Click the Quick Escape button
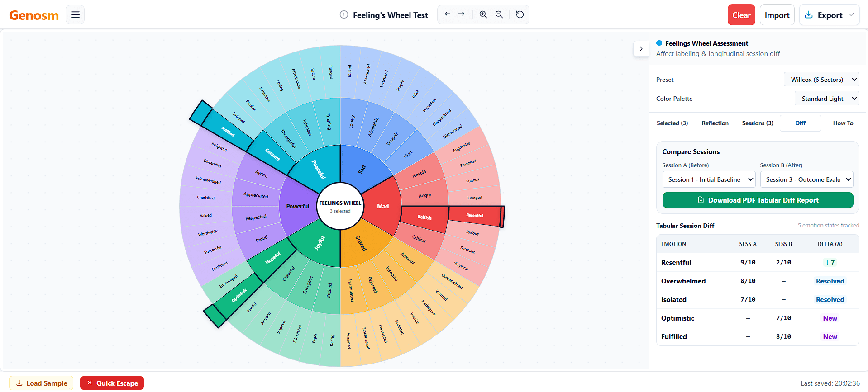868x392 pixels. (x=112, y=383)
